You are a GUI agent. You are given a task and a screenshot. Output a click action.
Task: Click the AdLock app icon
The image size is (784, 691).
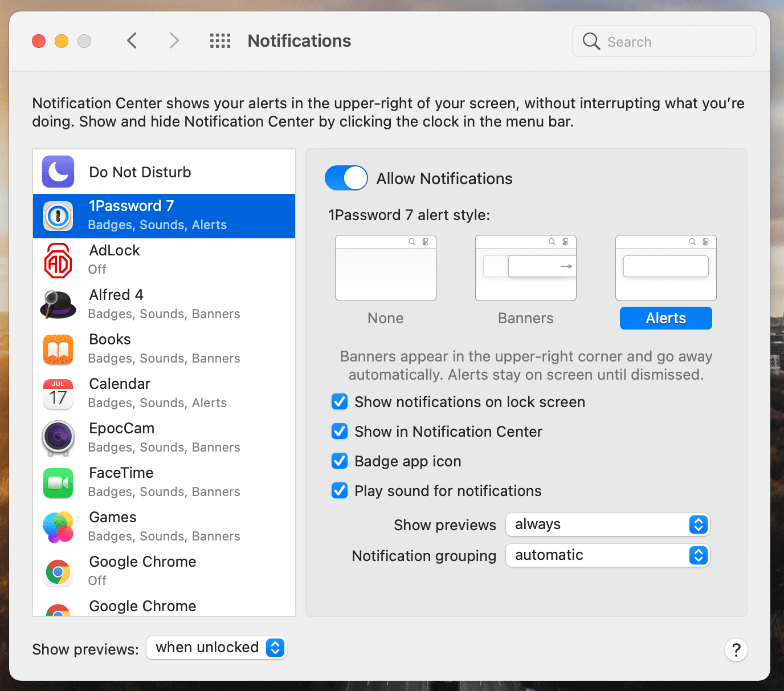coord(58,261)
